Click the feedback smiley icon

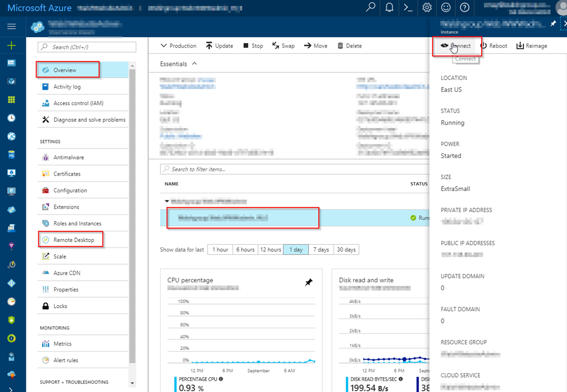(446, 8)
